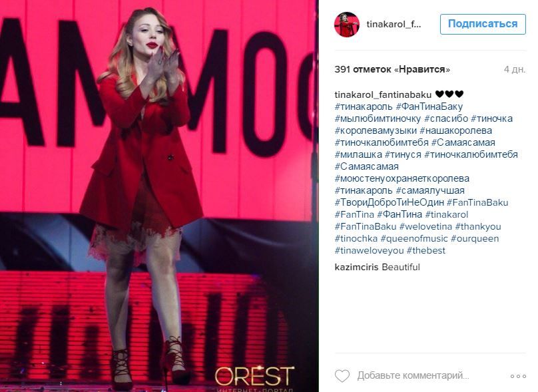Open the three-dots more options menu
Image resolution: width=538 pixels, height=392 pixels.
pos(518,376)
